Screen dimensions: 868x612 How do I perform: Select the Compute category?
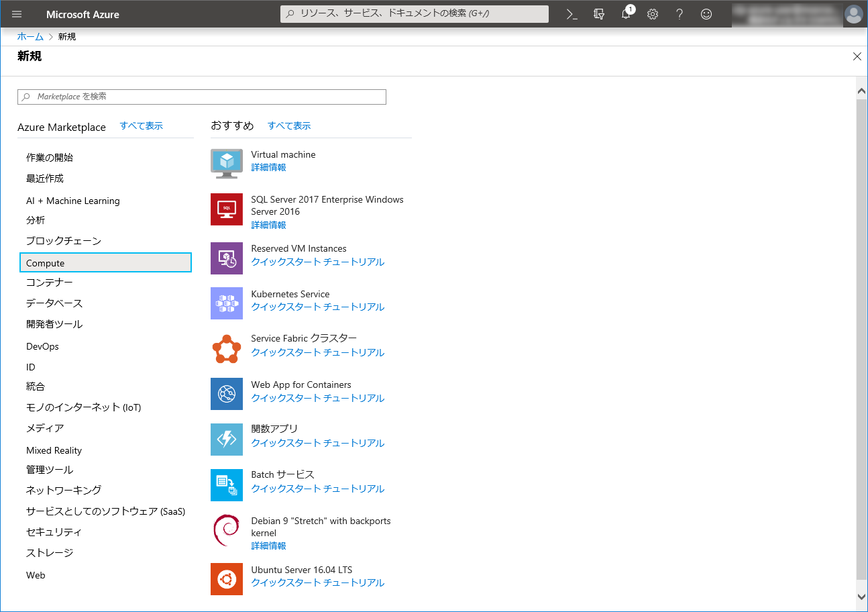coord(105,263)
